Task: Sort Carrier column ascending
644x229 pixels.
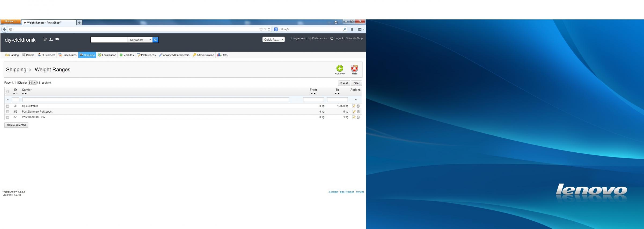Action: (x=26, y=94)
